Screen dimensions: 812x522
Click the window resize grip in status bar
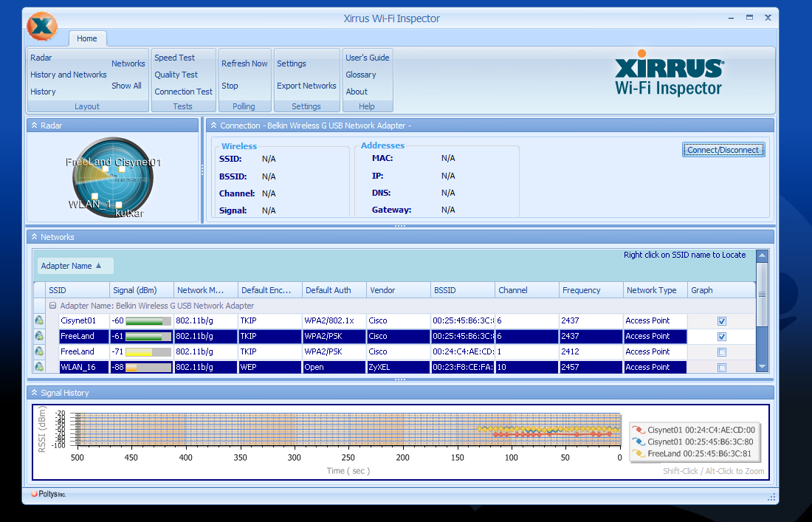click(771, 497)
